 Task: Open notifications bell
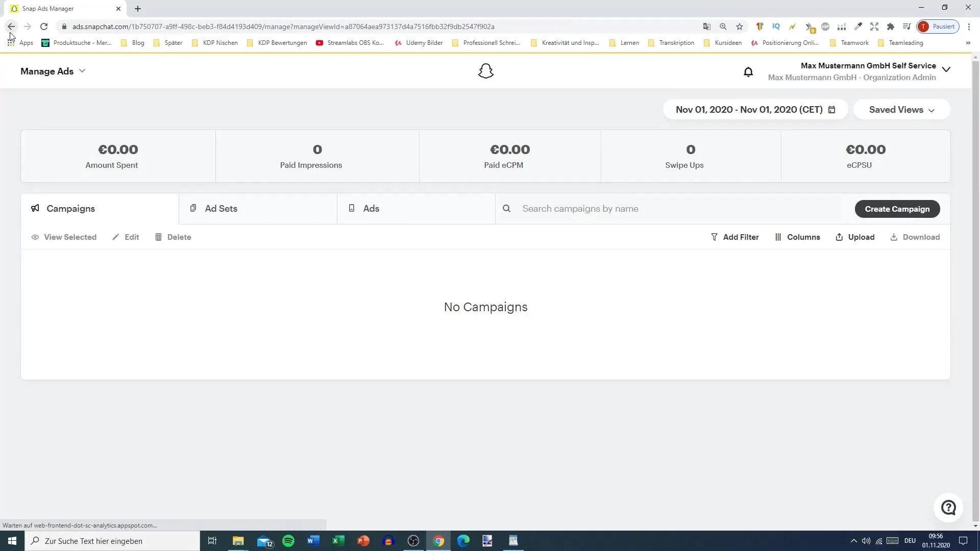click(748, 71)
